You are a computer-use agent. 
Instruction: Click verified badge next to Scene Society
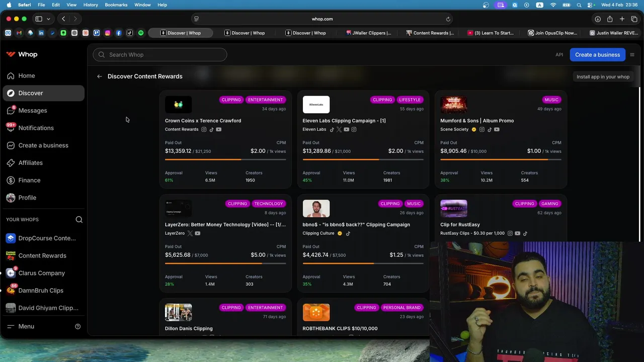point(473,130)
